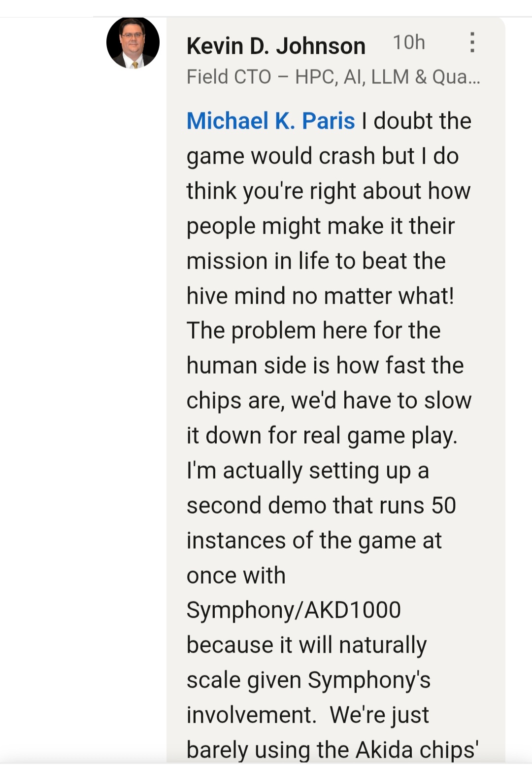This screenshot has width=532, height=769.
Task: Select the line 'second demo that runs 50'
Action: point(321,505)
